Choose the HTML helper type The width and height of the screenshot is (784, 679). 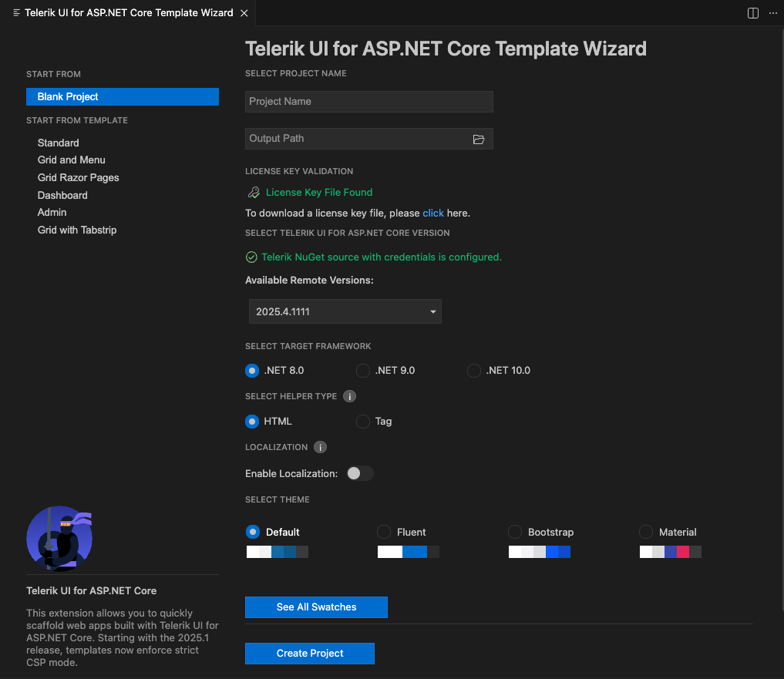pyautogui.click(x=252, y=422)
